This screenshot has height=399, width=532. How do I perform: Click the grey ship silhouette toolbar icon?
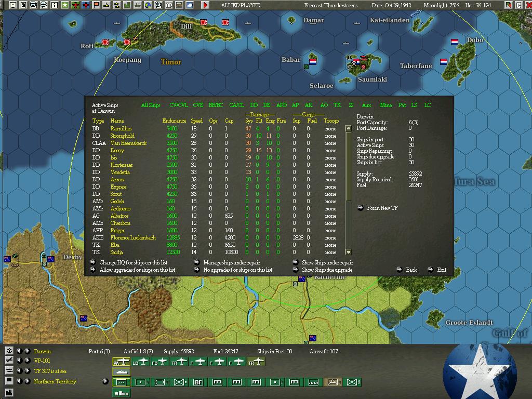coord(138,5)
